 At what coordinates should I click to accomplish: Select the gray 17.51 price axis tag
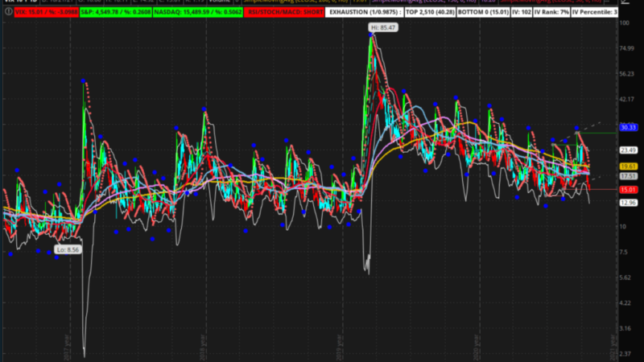[x=629, y=176]
